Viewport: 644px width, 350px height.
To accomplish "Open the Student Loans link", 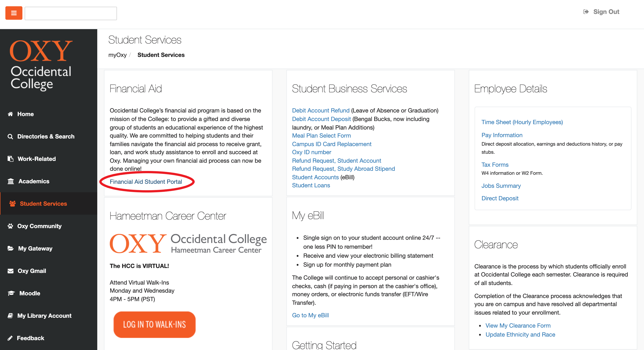I will pos(311,186).
